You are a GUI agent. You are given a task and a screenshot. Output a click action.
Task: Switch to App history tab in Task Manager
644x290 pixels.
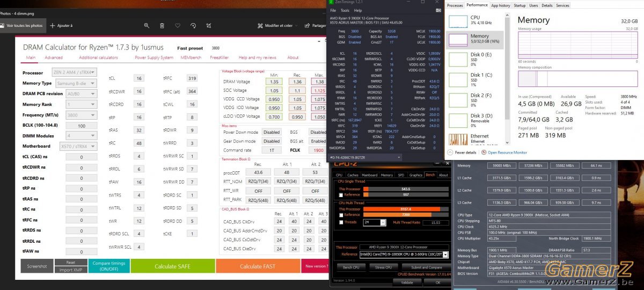501,5
